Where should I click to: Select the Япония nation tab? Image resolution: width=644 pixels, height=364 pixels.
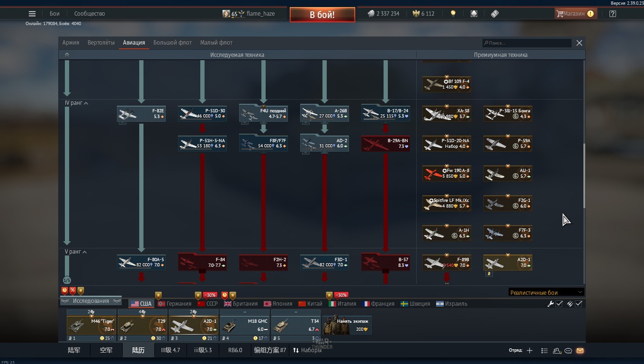[x=278, y=304]
